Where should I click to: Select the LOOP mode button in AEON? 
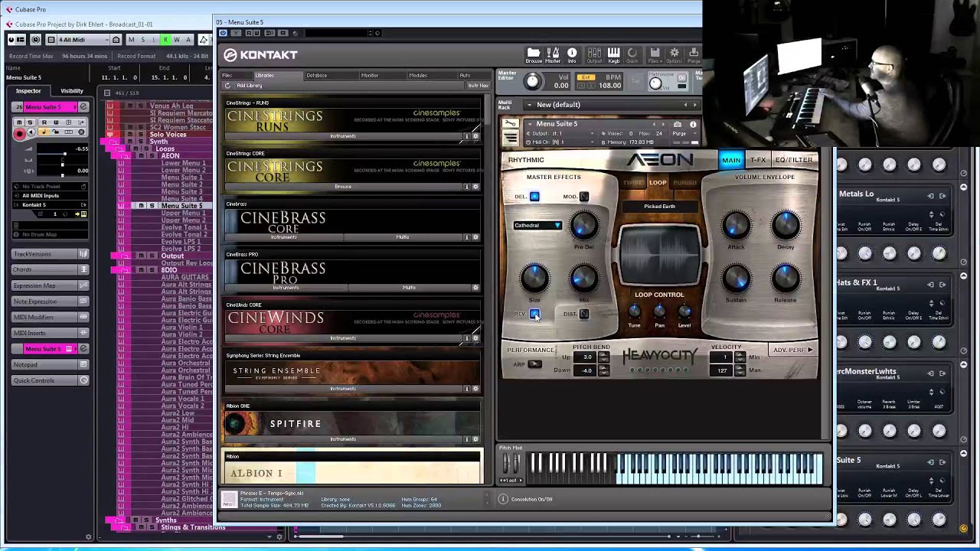click(x=658, y=183)
